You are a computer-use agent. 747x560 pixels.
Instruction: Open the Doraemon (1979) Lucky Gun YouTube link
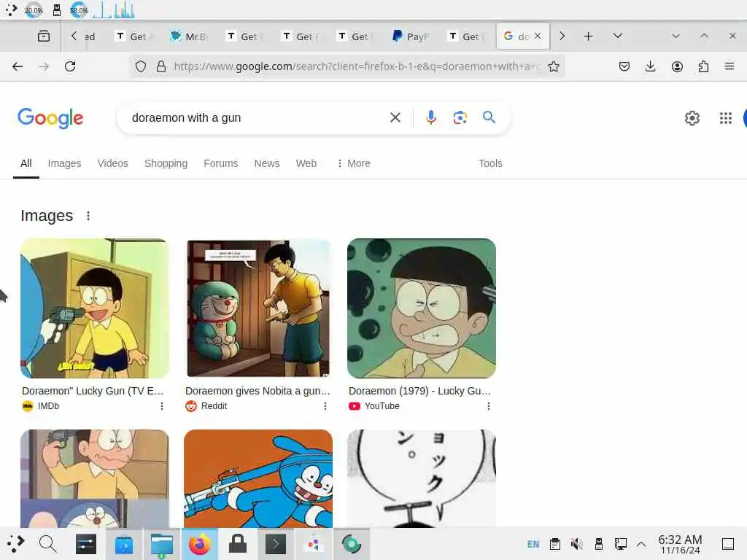tap(419, 391)
